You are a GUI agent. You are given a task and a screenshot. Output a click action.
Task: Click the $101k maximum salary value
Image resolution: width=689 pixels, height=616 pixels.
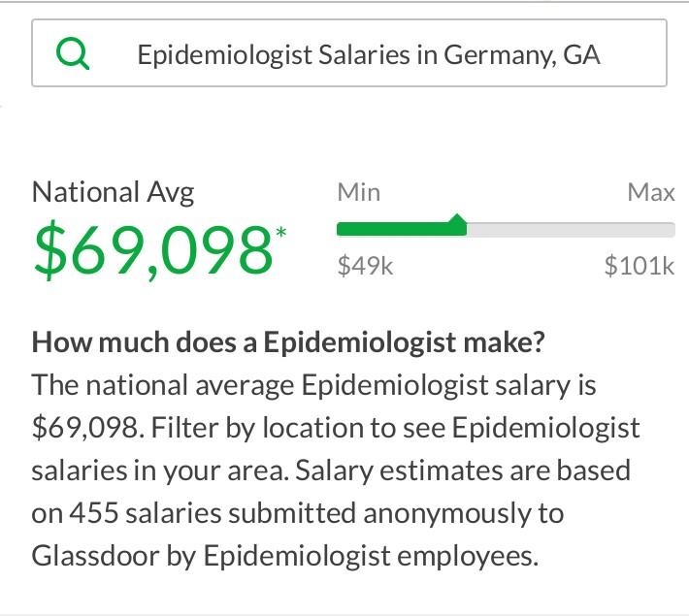[639, 265]
